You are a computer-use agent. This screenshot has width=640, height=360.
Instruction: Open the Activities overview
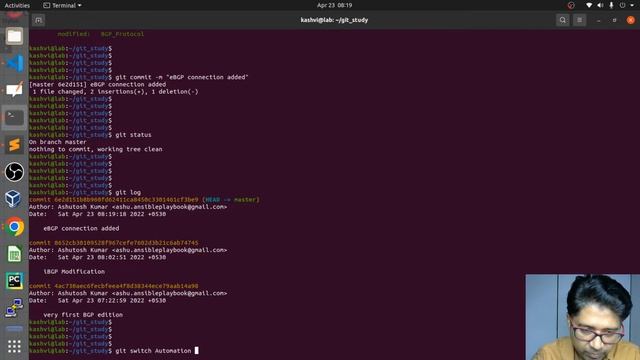pos(17,5)
